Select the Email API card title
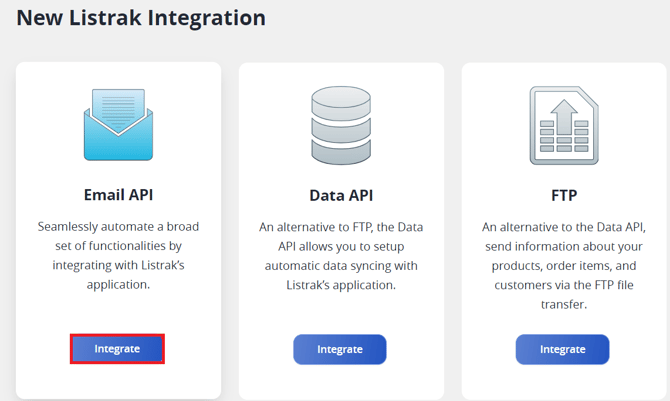This screenshot has width=670, height=401. pyautogui.click(x=118, y=194)
